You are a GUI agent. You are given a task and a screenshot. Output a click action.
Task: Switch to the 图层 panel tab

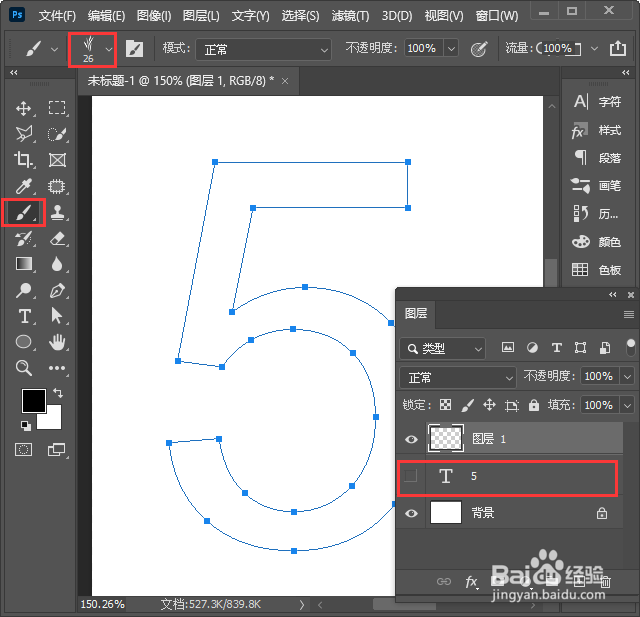(416, 313)
